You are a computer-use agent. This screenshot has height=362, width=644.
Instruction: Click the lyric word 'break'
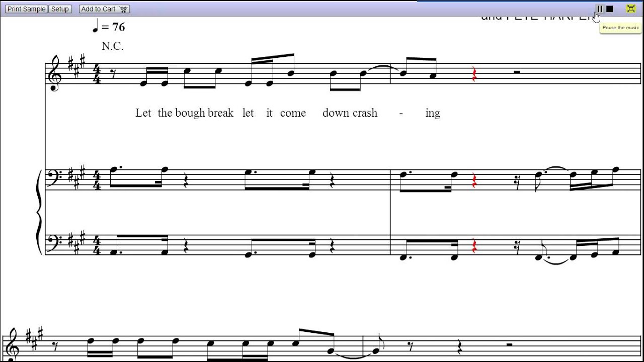[x=220, y=113]
